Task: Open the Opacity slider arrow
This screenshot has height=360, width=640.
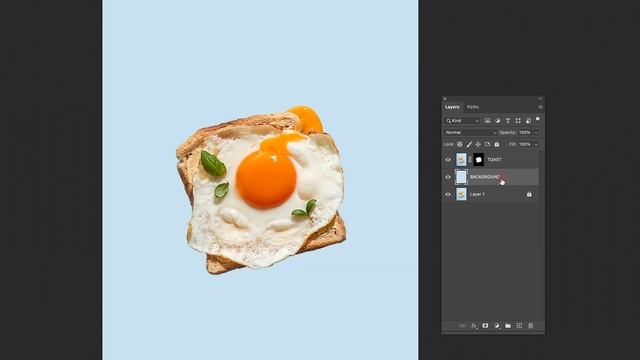Action: (x=536, y=133)
